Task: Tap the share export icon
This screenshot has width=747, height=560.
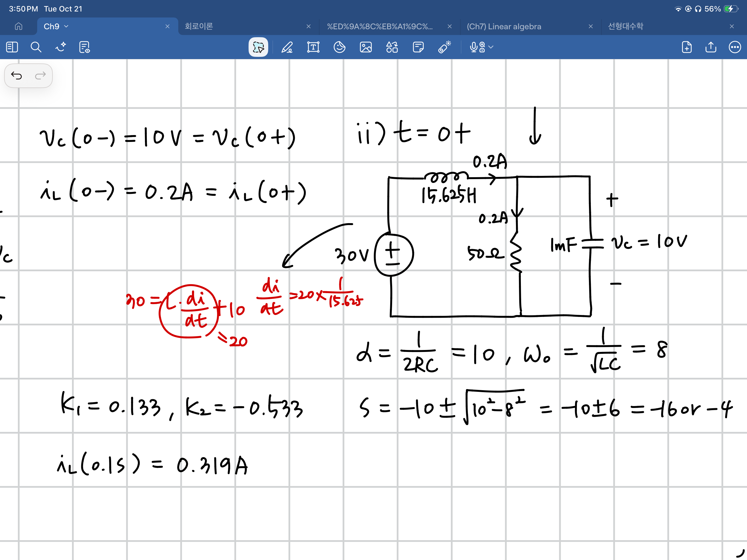Action: (711, 47)
